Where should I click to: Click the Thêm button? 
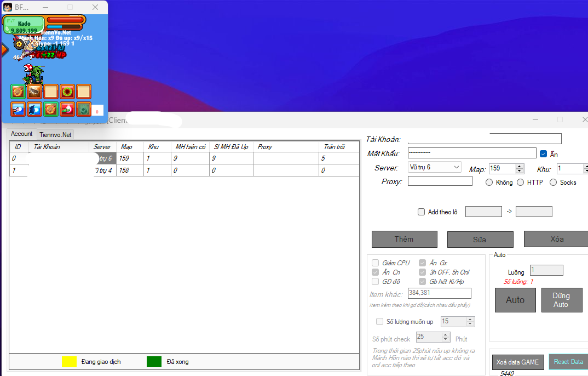tap(404, 240)
